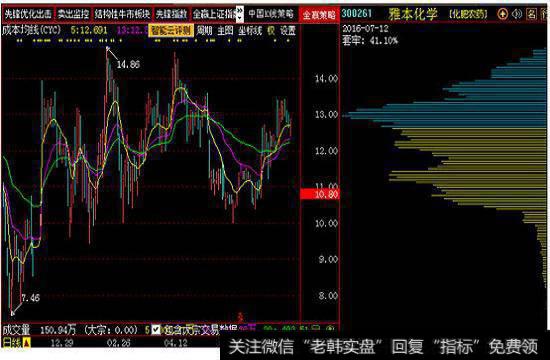Switch to the 结构性牛市板块 tab
This screenshot has width=550, height=360.
(122, 14)
